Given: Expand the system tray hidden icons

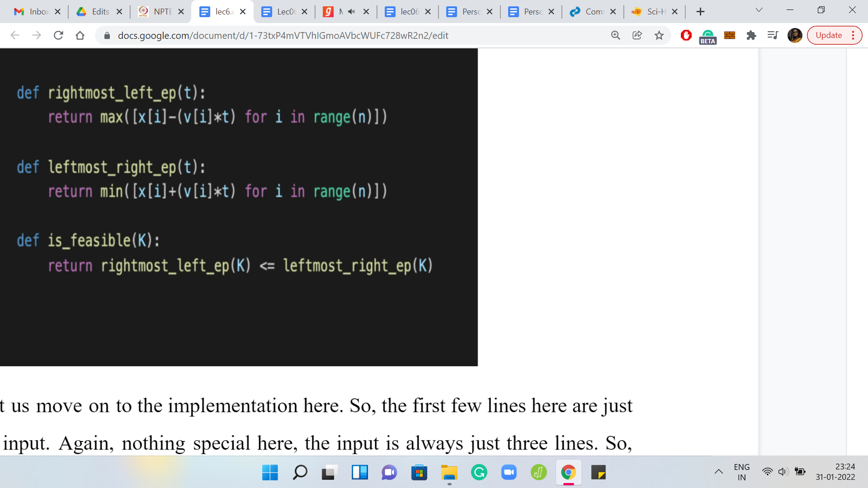Looking at the screenshot, I should 718,472.
